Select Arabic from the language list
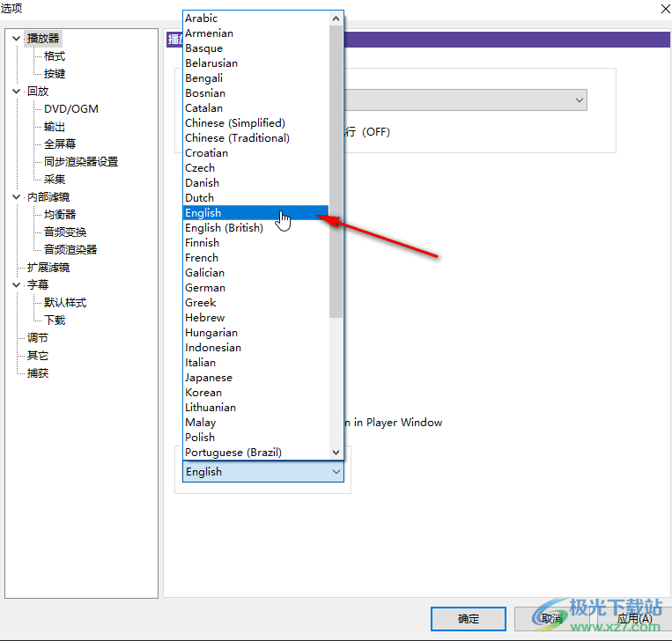672x641 pixels. [256, 18]
